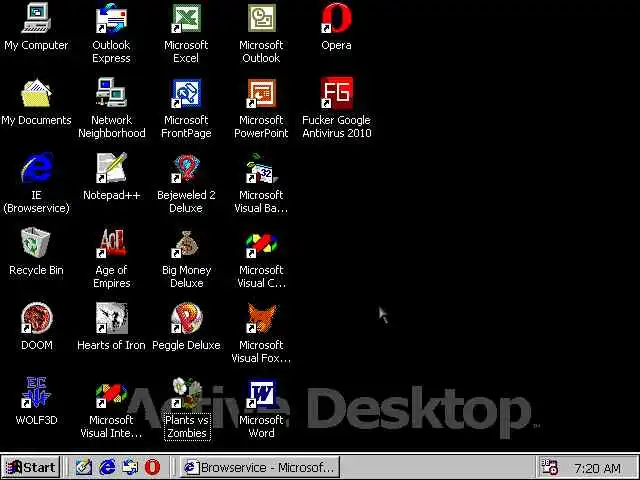640x480 pixels.
Task: Click the Peggle Deluxe icon
Action: tap(186, 318)
